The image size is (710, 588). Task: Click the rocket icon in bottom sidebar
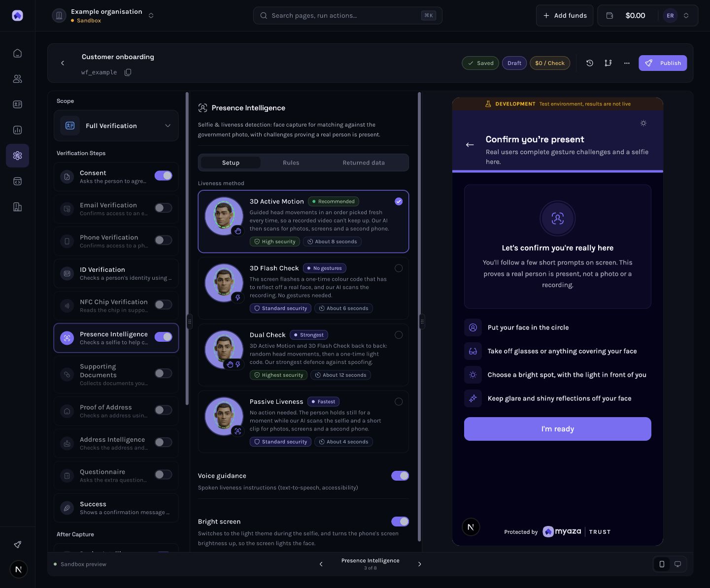[x=18, y=544]
